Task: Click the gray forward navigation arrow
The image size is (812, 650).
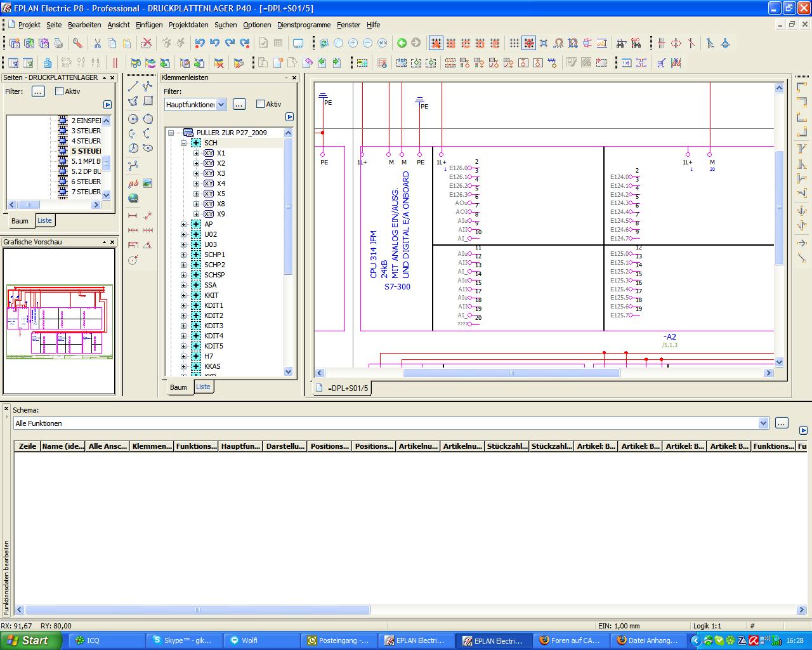Action: 416,43
